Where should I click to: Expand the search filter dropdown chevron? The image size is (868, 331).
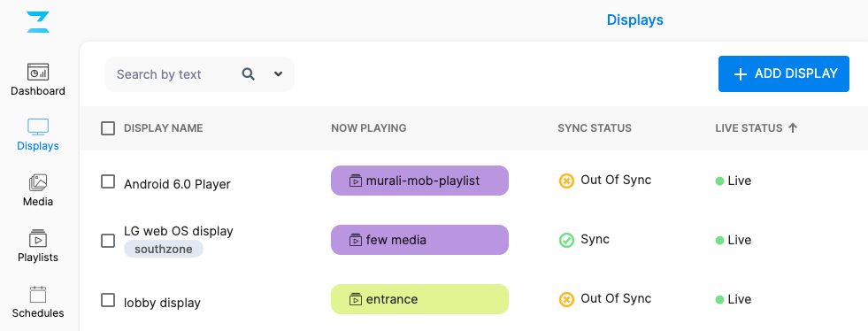[279, 74]
